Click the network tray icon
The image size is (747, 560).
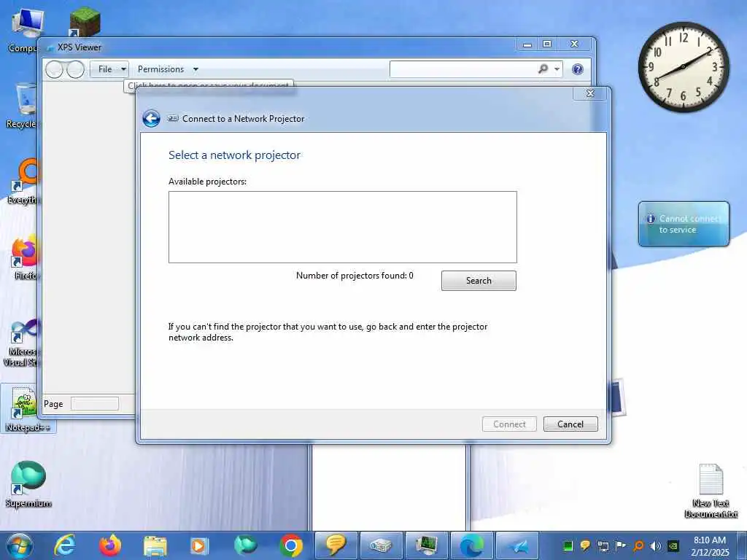(603, 546)
